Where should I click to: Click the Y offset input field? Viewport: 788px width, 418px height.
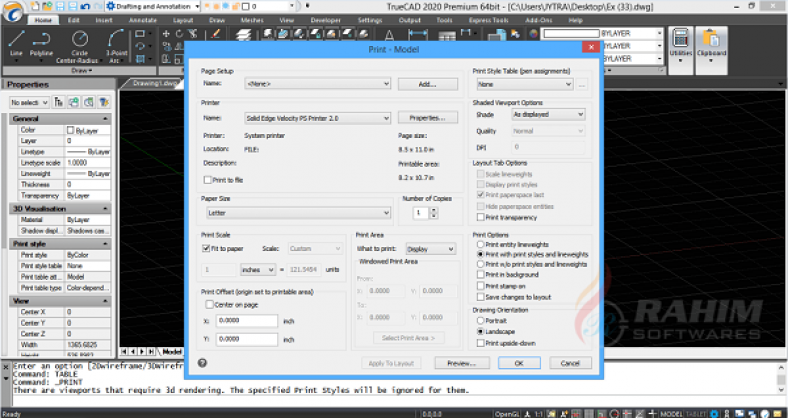click(247, 339)
